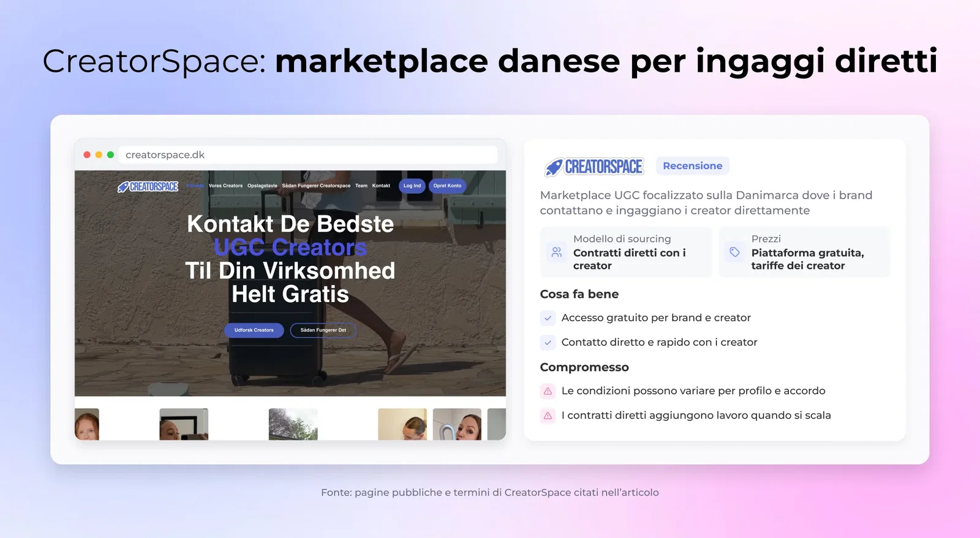
Task: Click the checkmark icon beside Contatto diretto e rapido
Action: tap(548, 343)
